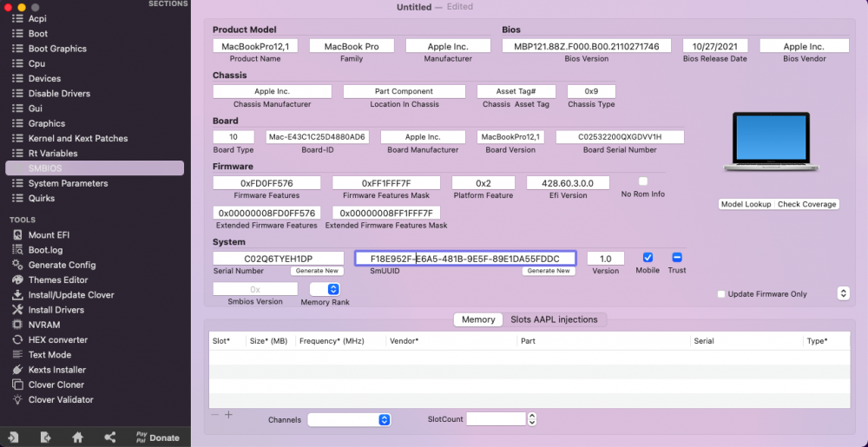Toggle the No Rom Info checkbox
Image resolution: width=868 pixels, height=447 pixels.
point(642,181)
